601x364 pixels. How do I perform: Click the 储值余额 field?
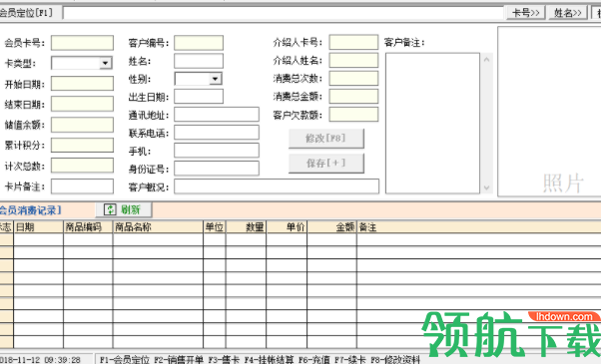tap(83, 125)
